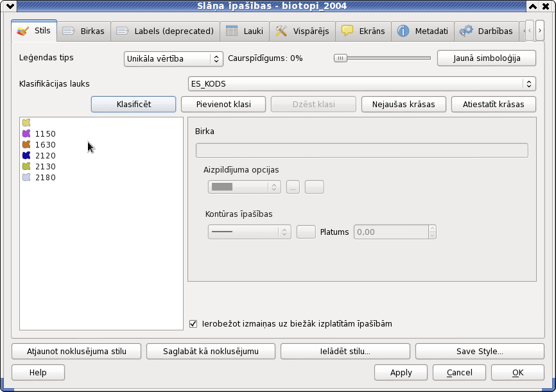Click the Klasificēt button
556x392 pixels.
tap(134, 104)
